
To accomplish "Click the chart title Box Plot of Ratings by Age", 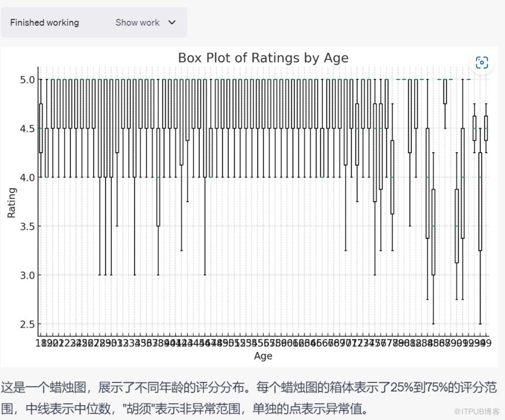I will 263,58.
